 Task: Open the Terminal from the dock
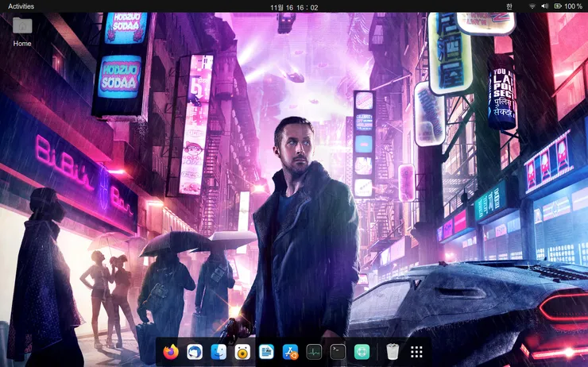click(338, 352)
